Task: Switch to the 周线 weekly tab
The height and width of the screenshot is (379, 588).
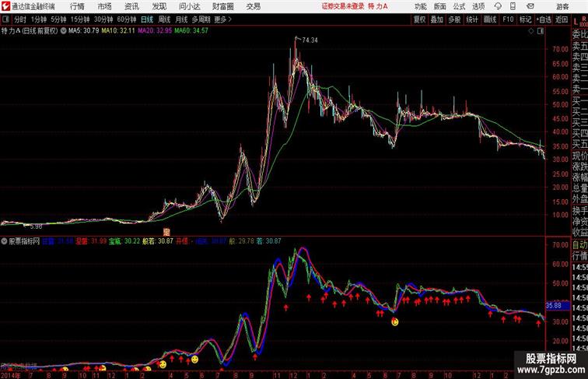Action: (x=164, y=19)
